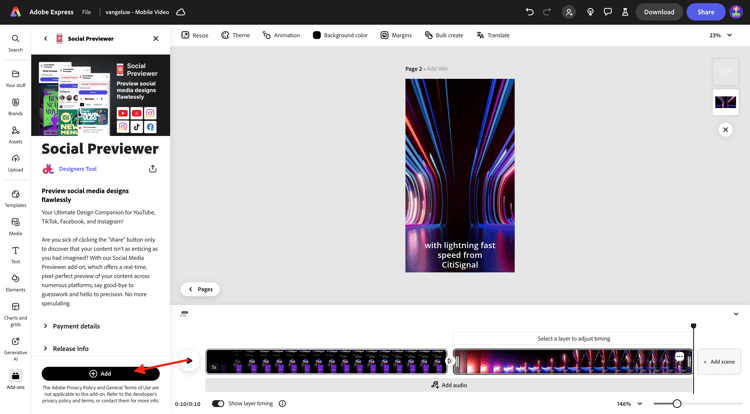Open Bulk create tool
Viewport: 750px width, 414px height.
pos(444,35)
